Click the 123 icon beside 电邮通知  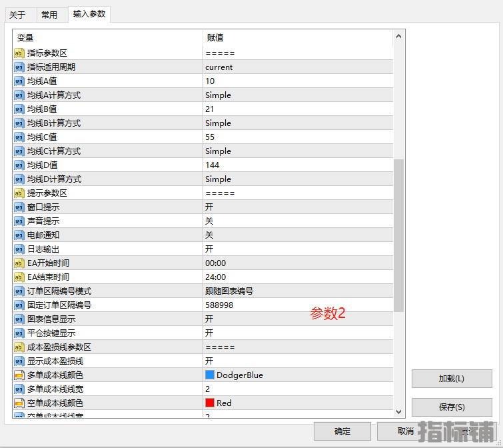point(19,235)
